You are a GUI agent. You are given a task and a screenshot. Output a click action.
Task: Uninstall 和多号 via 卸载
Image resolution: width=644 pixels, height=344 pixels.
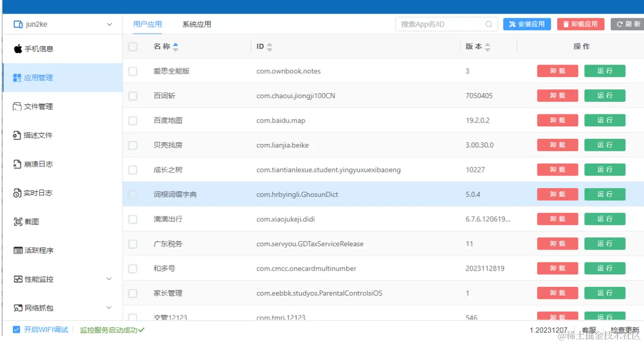coord(558,268)
